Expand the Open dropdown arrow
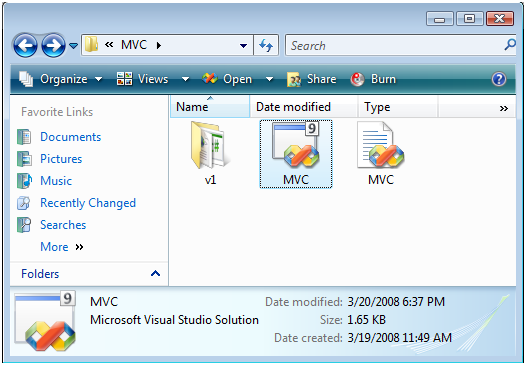 (269, 80)
